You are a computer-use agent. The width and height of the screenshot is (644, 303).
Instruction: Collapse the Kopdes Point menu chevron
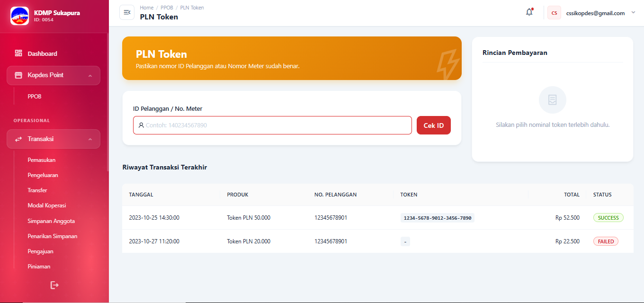[90, 76]
